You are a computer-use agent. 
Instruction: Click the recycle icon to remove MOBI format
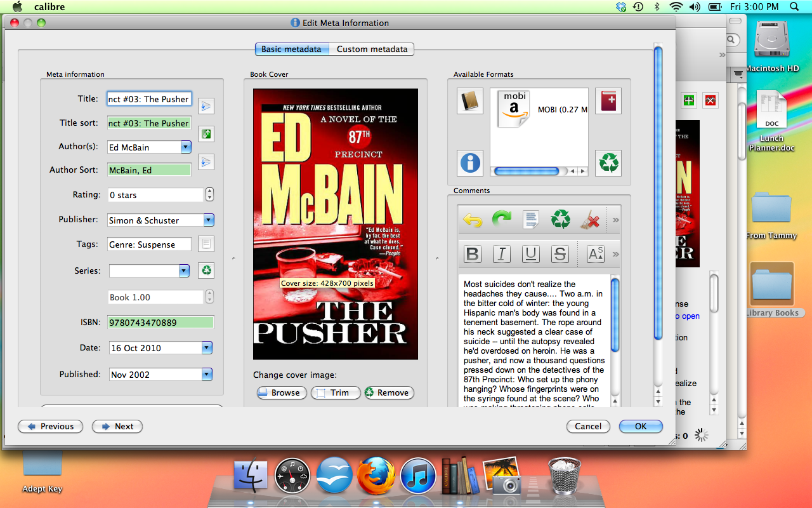pos(608,163)
